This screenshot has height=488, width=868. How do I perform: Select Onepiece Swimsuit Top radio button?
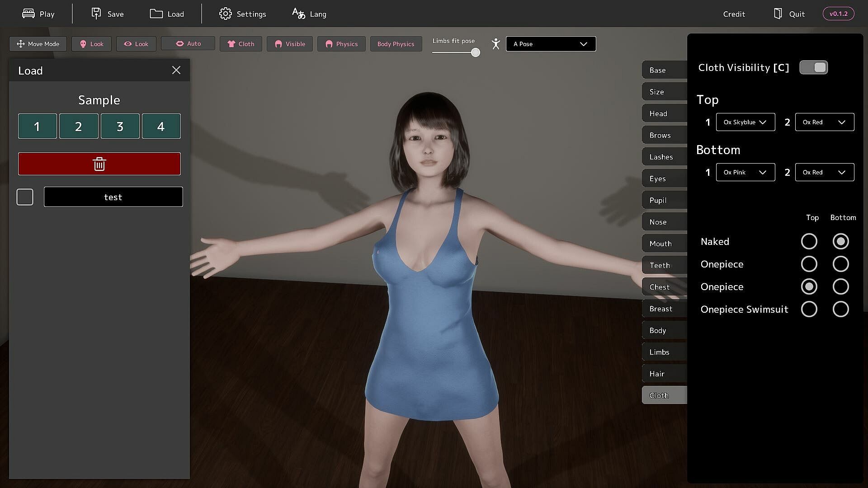point(809,309)
